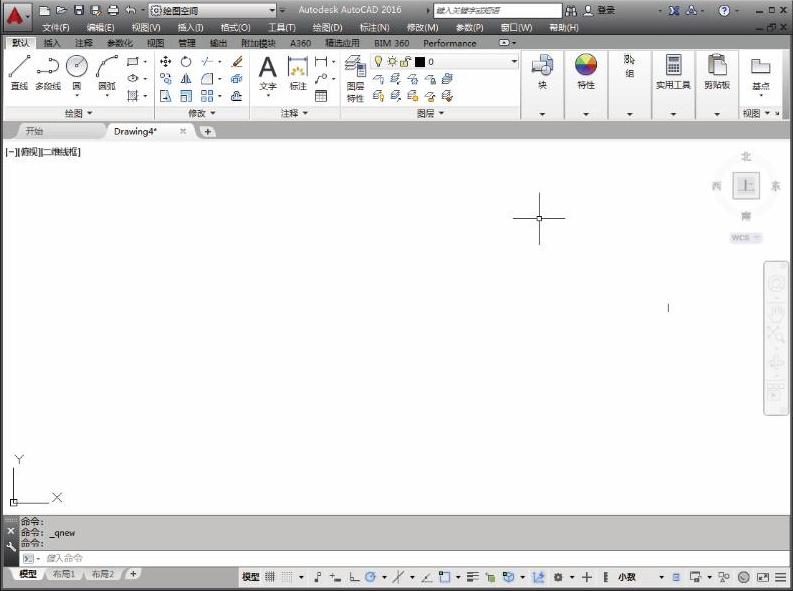Toggle polar tracking in status bar
793x591 pixels.
[370, 577]
